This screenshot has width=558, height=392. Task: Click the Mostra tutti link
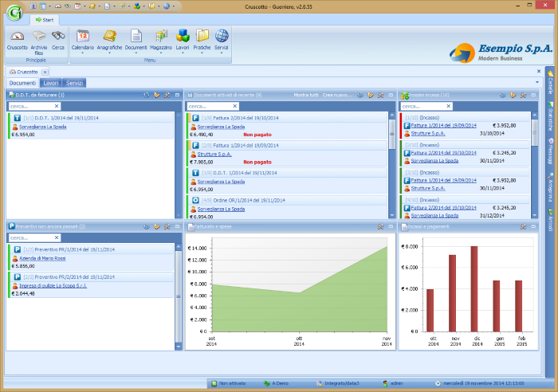305,95
